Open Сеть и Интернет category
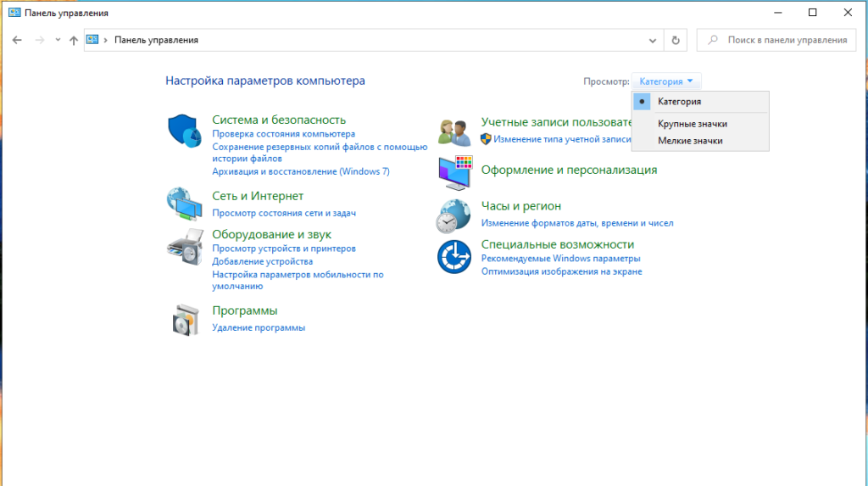The width and height of the screenshot is (868, 486). (x=258, y=196)
